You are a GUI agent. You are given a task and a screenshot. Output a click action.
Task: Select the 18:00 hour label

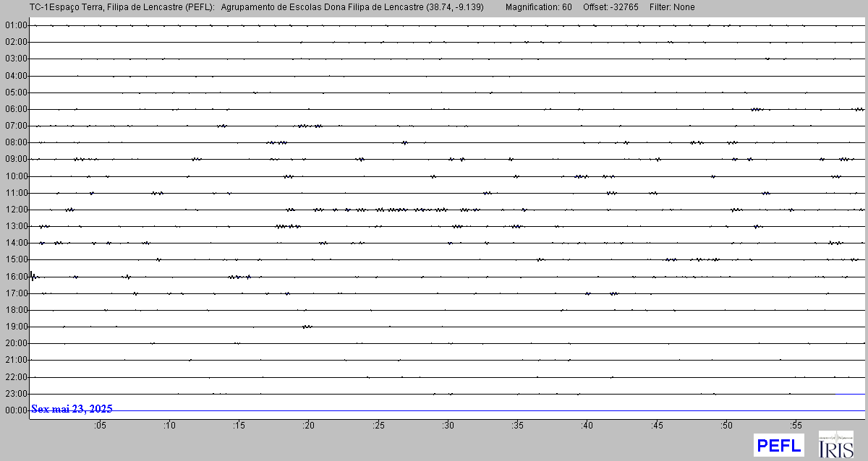[x=16, y=310]
